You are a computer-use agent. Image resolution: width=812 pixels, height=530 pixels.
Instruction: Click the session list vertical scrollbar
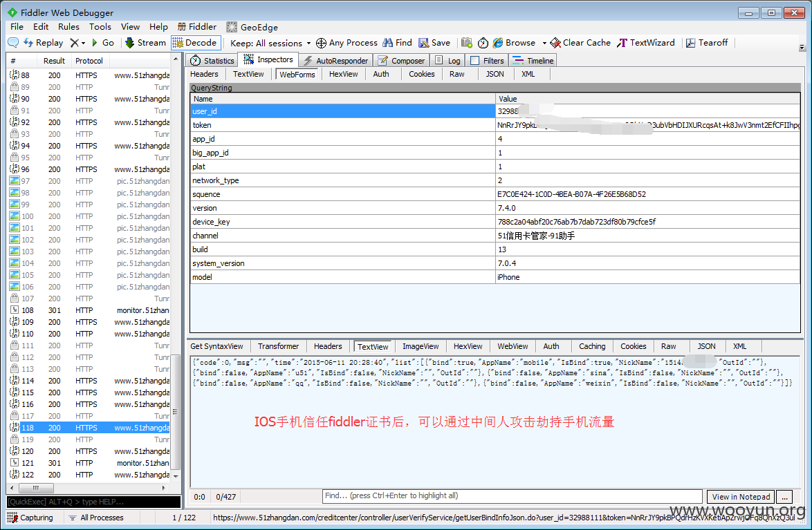[176, 411]
